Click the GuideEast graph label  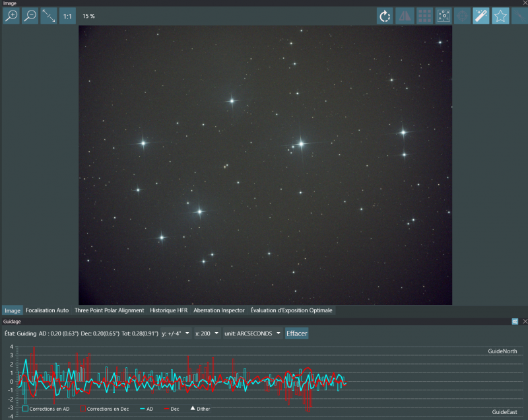tap(504, 412)
